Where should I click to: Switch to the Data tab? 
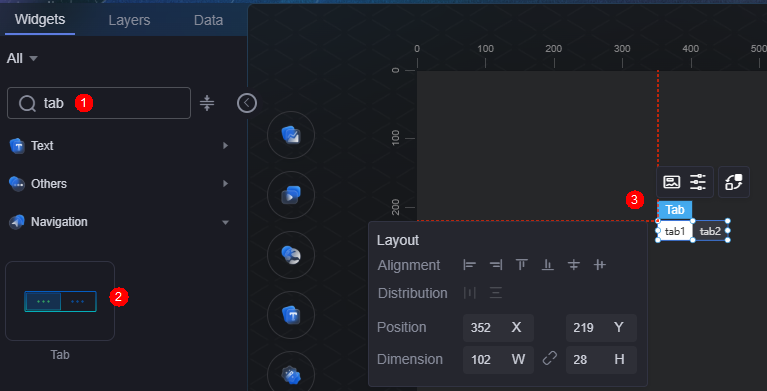(x=208, y=20)
